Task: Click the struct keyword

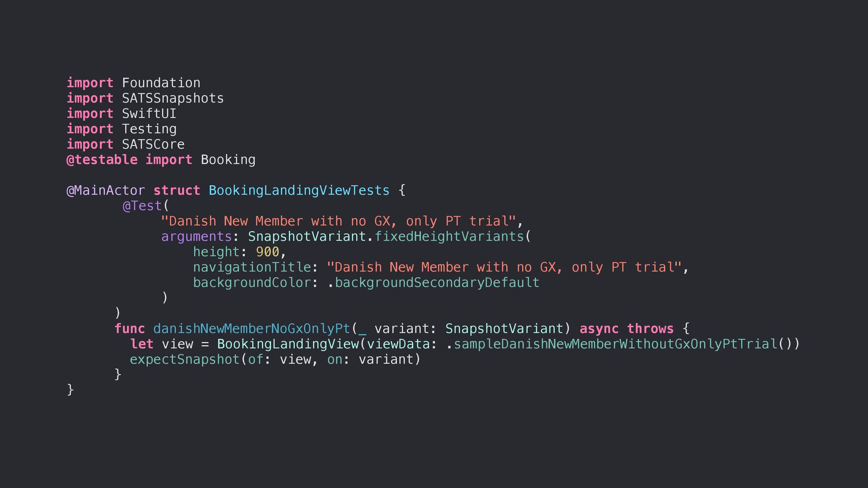Action: 176,191
